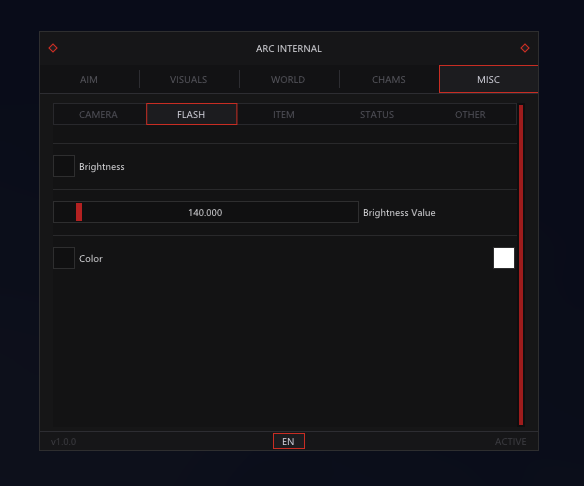Click the Brightness Value slider handle

79,212
